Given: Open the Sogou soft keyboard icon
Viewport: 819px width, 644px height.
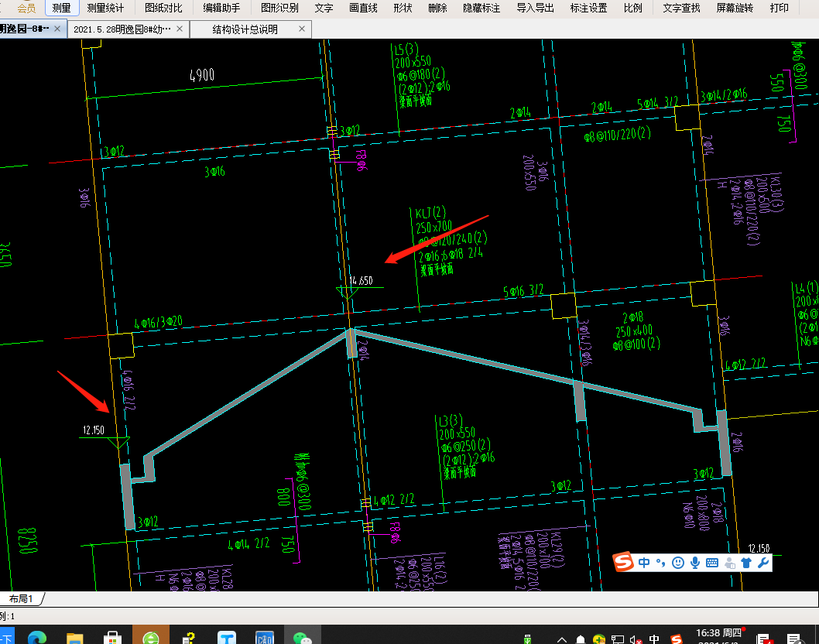Looking at the screenshot, I should coord(712,563).
